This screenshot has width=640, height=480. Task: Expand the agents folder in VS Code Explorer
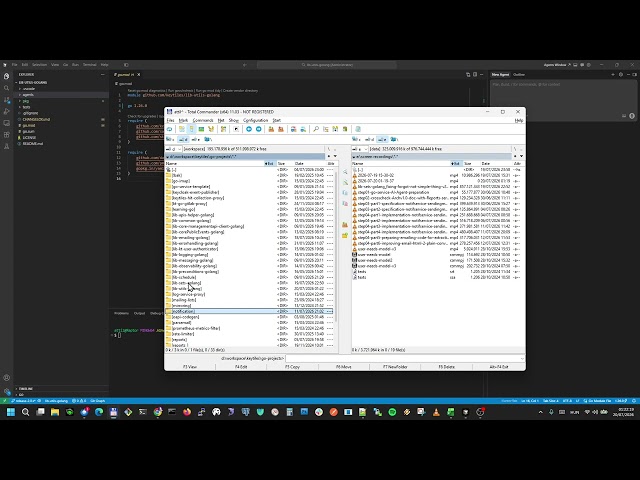[61, 95]
